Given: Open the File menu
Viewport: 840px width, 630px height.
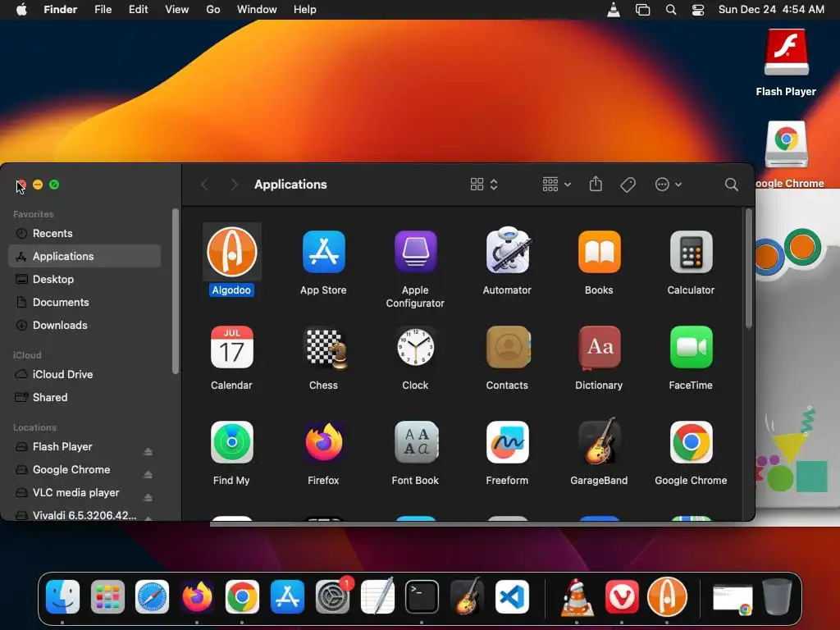Looking at the screenshot, I should 103,10.
